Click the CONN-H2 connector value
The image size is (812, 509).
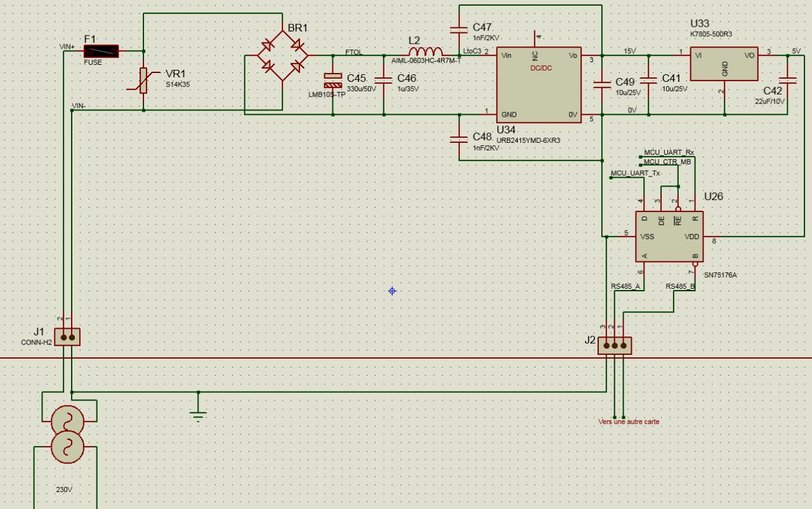(36, 342)
